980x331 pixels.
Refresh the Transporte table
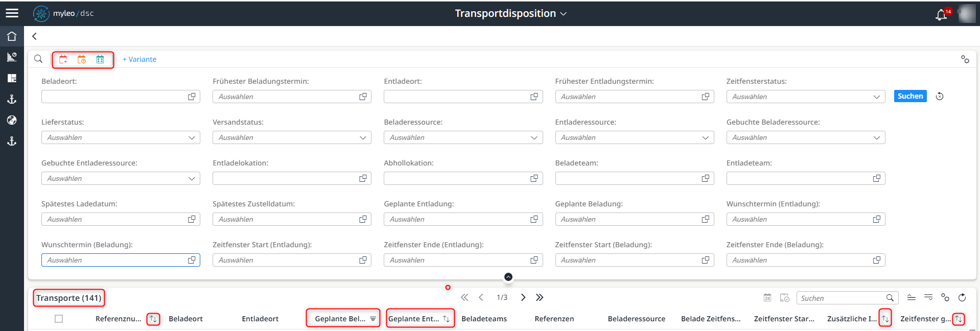point(962,297)
